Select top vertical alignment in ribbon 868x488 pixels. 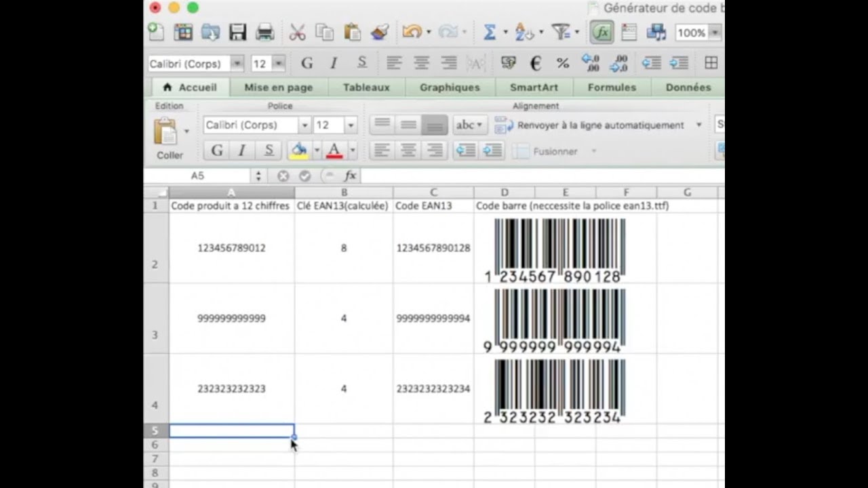[x=382, y=125]
